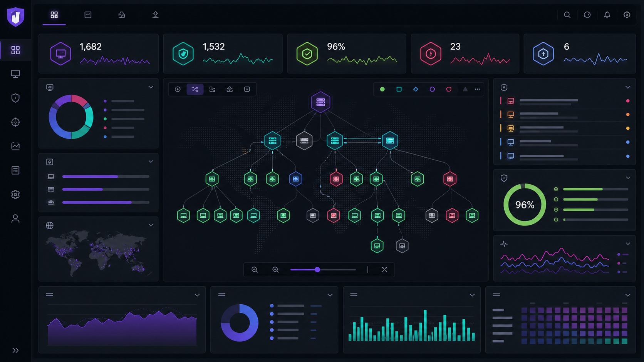The height and width of the screenshot is (362, 644).
Task: Toggle the teal square legend filter
Action: tap(399, 89)
